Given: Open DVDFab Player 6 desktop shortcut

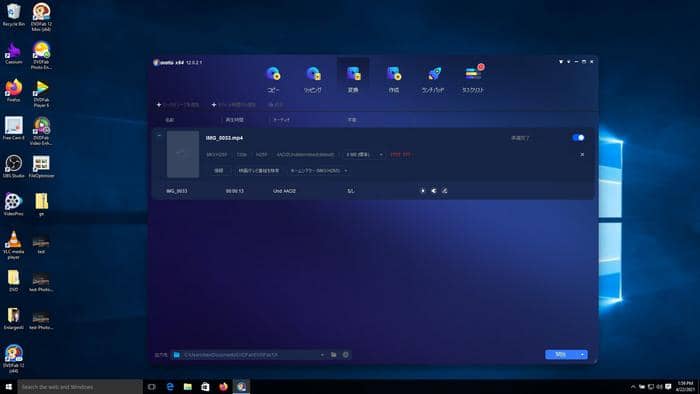Looking at the screenshot, I should click(x=41, y=93).
